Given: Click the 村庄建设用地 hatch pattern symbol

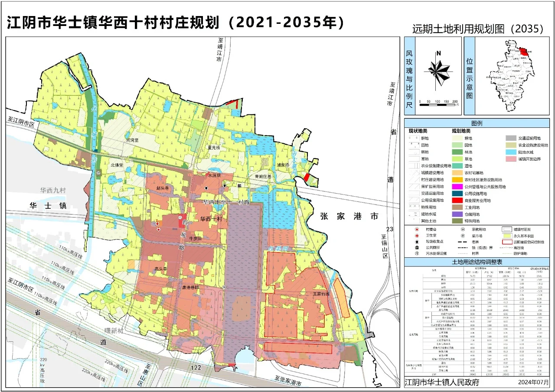Looking at the screenshot, I should tap(414, 180).
